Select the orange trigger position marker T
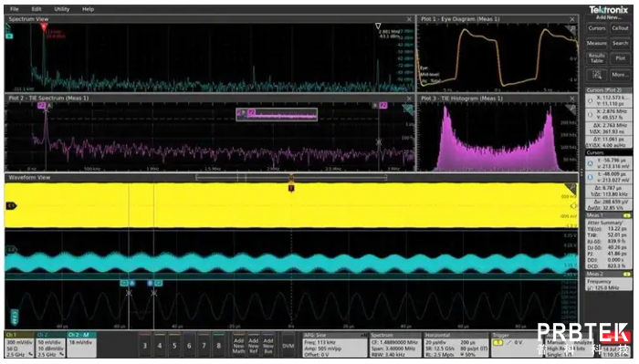The image size is (639, 364). click(291, 188)
